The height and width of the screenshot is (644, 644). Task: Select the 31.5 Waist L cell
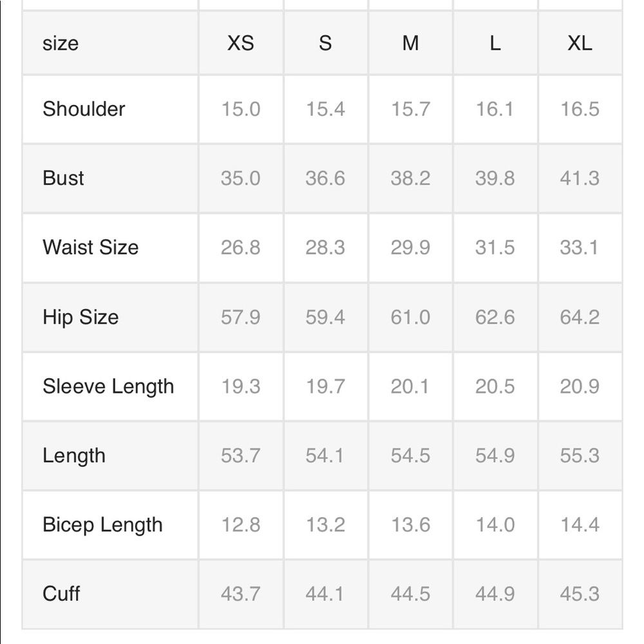click(x=495, y=248)
